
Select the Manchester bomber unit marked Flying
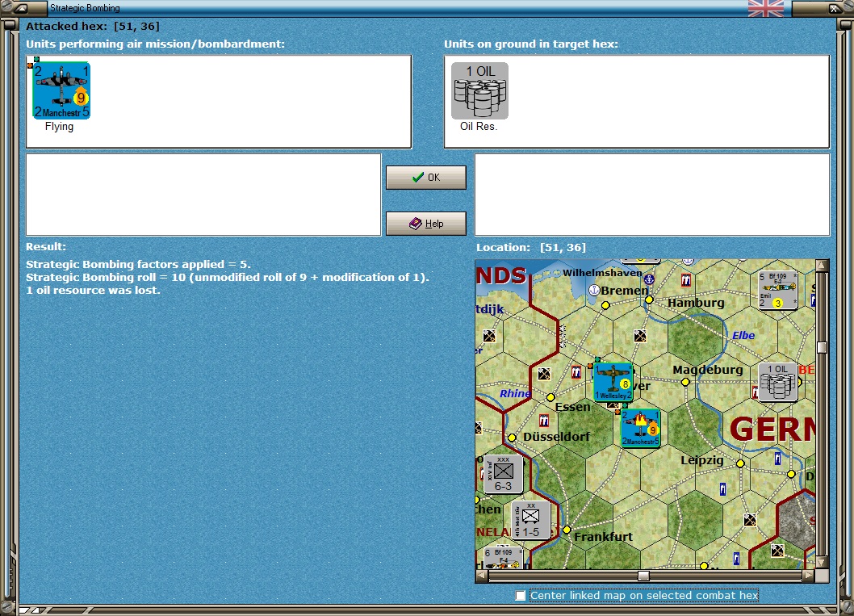(61, 90)
